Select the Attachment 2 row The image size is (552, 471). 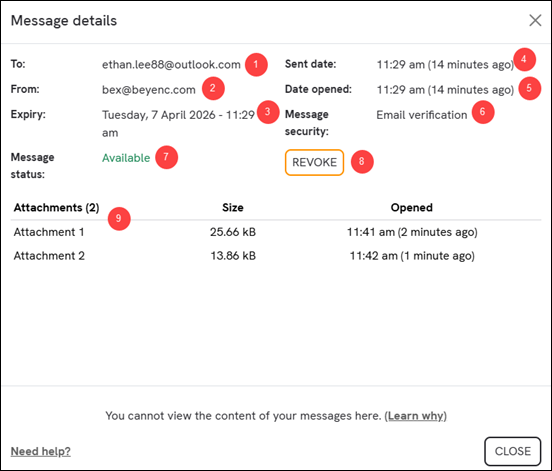(x=276, y=256)
